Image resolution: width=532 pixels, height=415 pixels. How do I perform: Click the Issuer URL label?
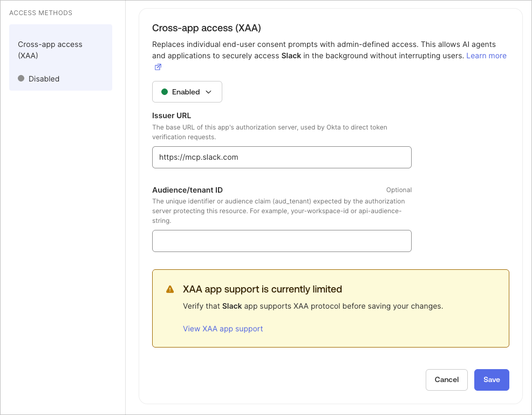pyautogui.click(x=172, y=115)
